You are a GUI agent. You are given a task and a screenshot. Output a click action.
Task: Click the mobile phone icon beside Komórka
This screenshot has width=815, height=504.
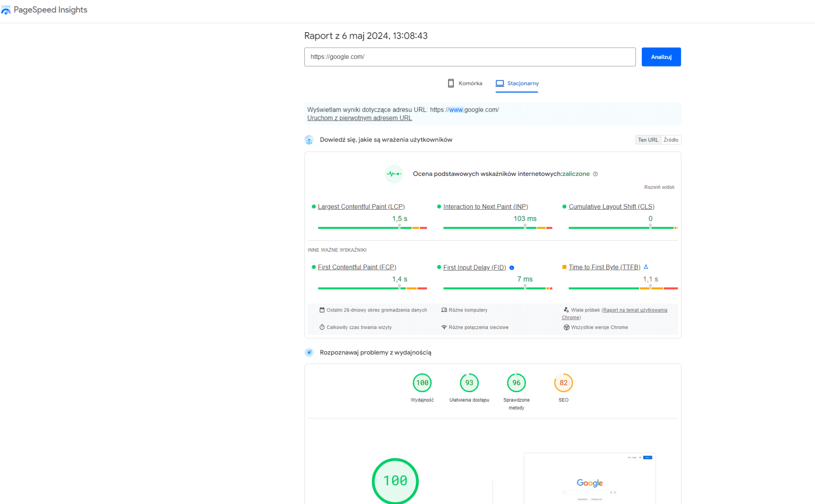451,83
